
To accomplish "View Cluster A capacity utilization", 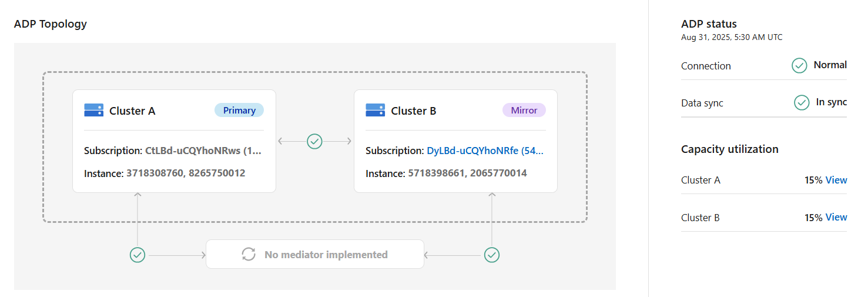I will [836, 180].
